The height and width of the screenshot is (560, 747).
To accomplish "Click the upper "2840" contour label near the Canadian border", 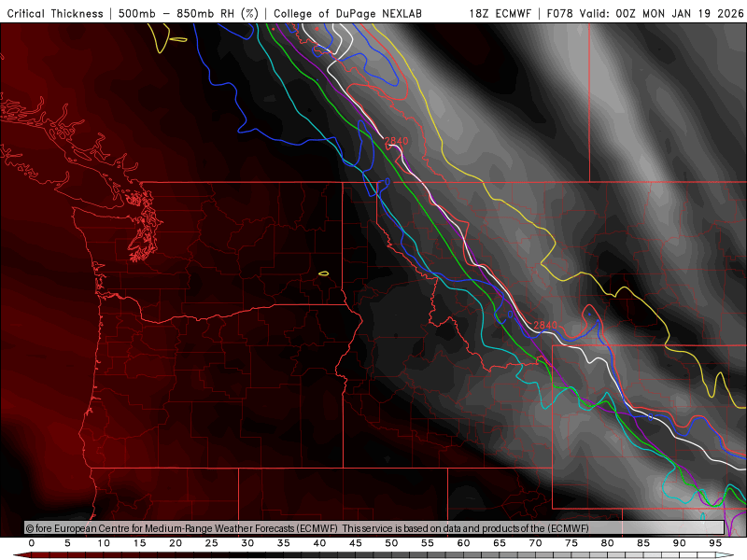I will [396, 141].
